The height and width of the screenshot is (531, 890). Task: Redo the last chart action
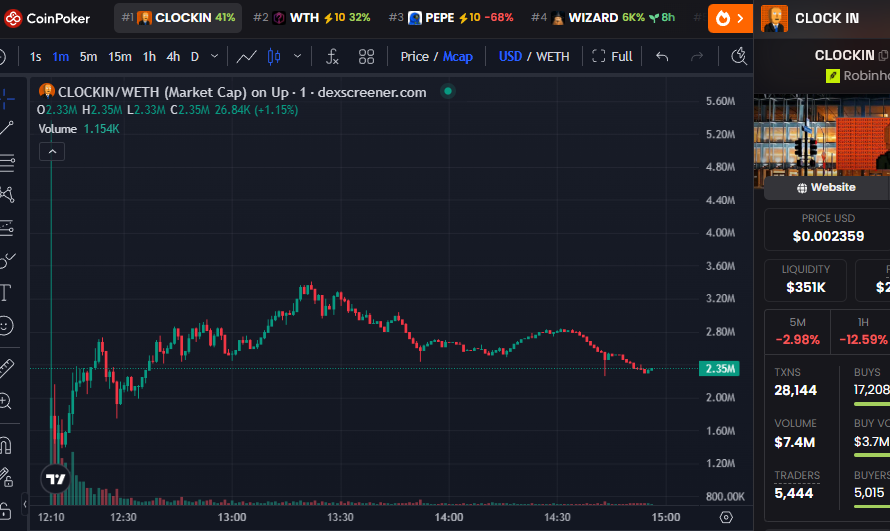click(696, 56)
